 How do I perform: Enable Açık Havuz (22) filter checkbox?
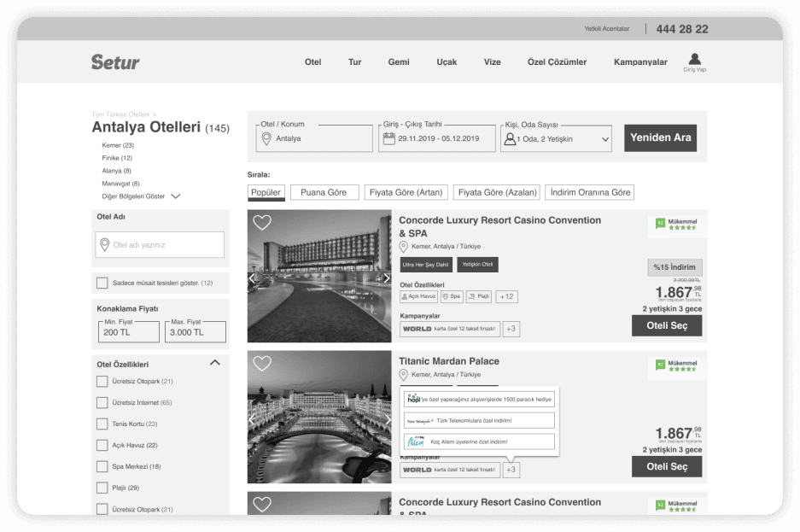click(x=102, y=445)
